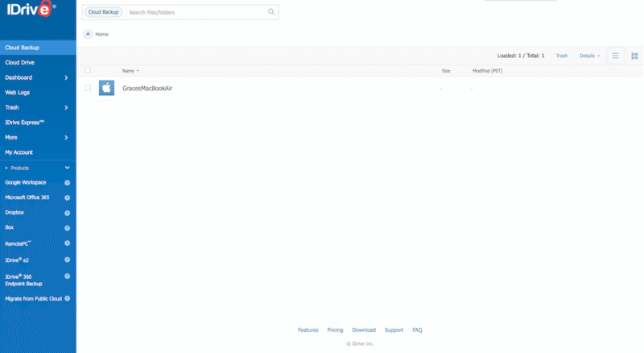Click the Search files/folders input field
Viewport: 644px width, 353px height.
tap(196, 12)
